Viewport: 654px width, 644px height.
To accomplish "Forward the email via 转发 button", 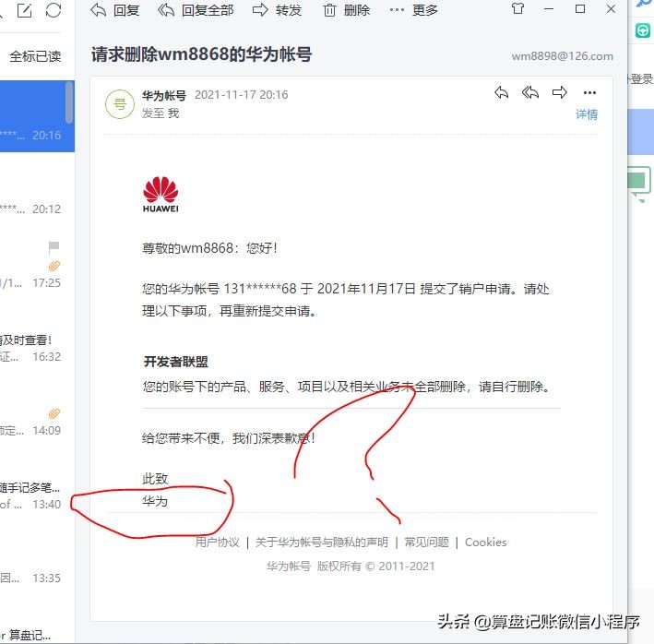I will click(277, 9).
